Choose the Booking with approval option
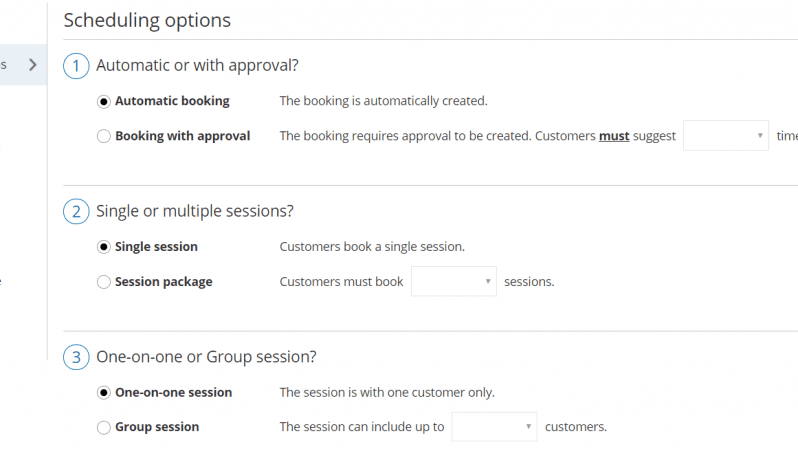The image size is (798, 449). coord(104,136)
